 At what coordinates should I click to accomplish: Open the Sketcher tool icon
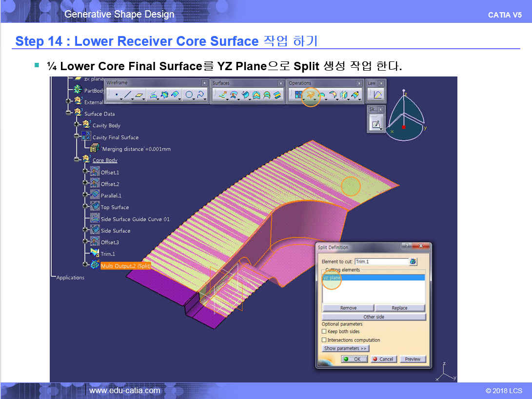pos(376,124)
